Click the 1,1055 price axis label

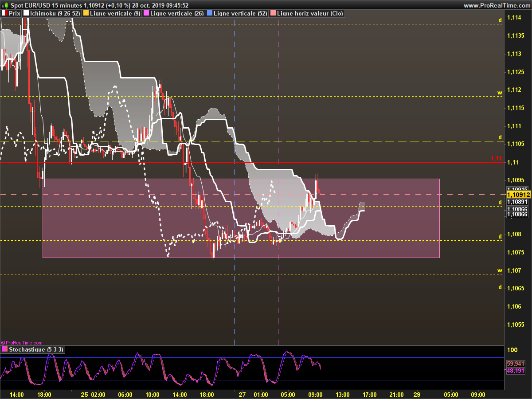[516, 325]
